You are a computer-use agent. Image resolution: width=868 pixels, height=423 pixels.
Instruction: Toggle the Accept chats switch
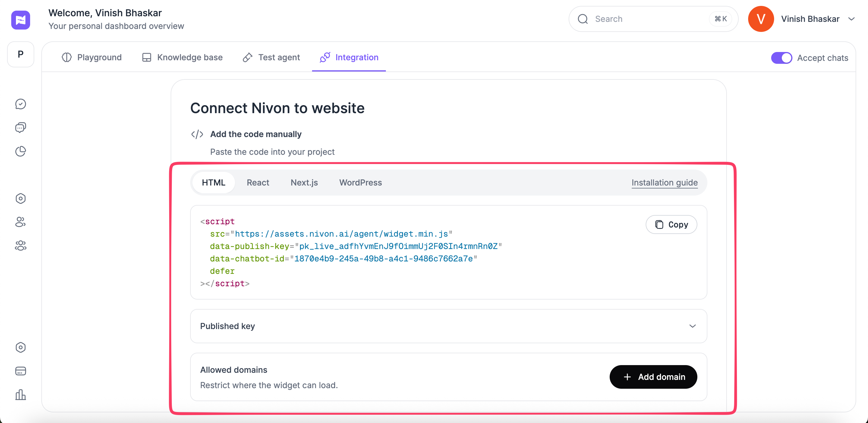781,58
